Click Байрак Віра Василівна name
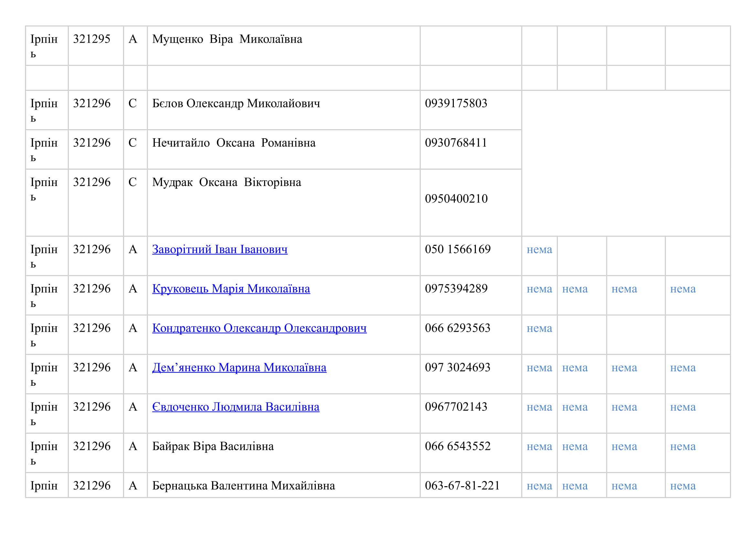This screenshot has height=534, width=756. coord(213,446)
